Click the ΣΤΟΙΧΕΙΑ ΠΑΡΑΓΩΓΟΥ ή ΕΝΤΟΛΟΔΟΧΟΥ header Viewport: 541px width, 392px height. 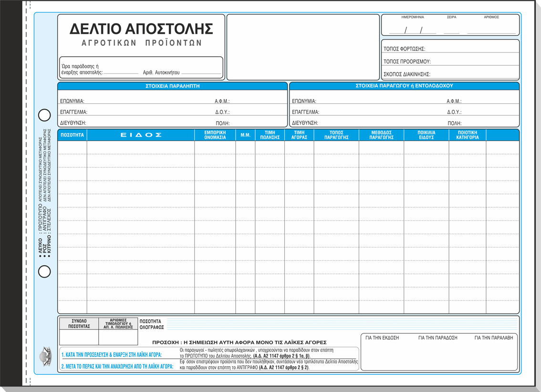[x=404, y=86]
